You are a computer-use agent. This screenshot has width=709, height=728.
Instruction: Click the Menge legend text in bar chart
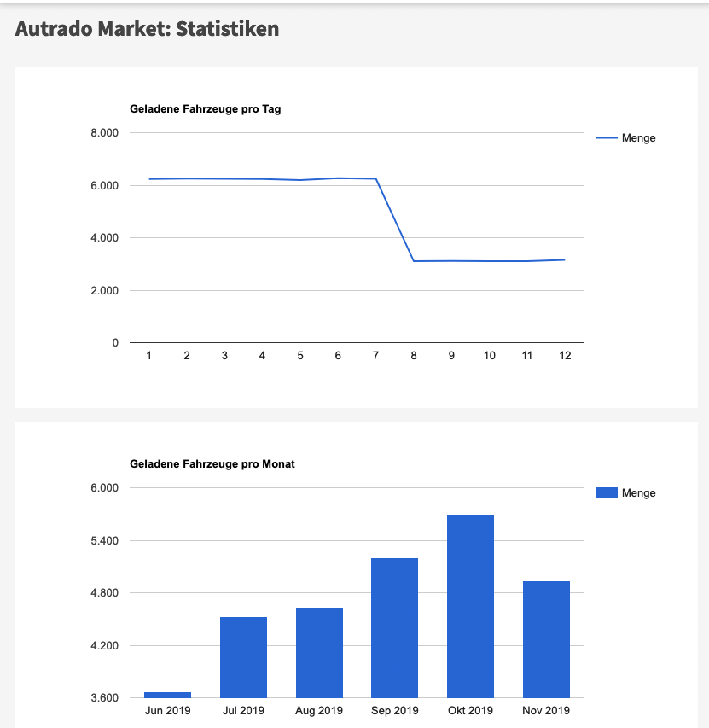click(x=639, y=493)
